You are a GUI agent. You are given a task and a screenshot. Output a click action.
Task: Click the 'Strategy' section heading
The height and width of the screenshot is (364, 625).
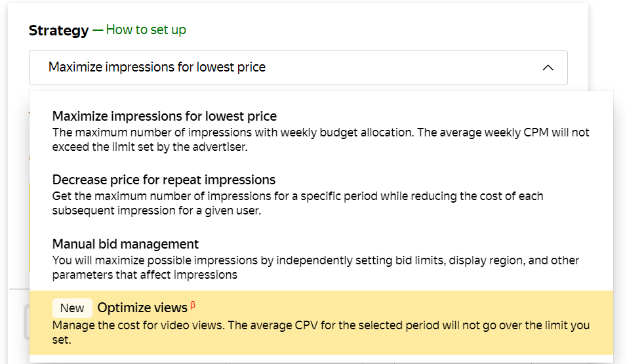click(x=58, y=30)
